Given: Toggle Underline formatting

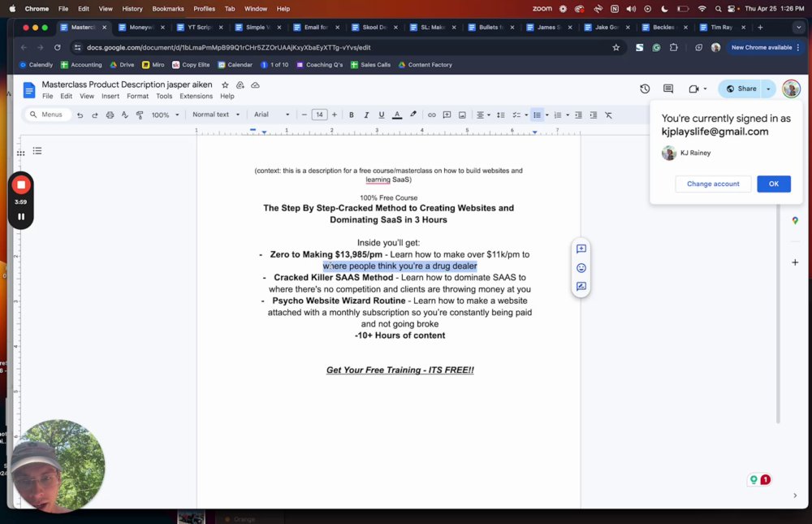Looking at the screenshot, I should pyautogui.click(x=382, y=115).
